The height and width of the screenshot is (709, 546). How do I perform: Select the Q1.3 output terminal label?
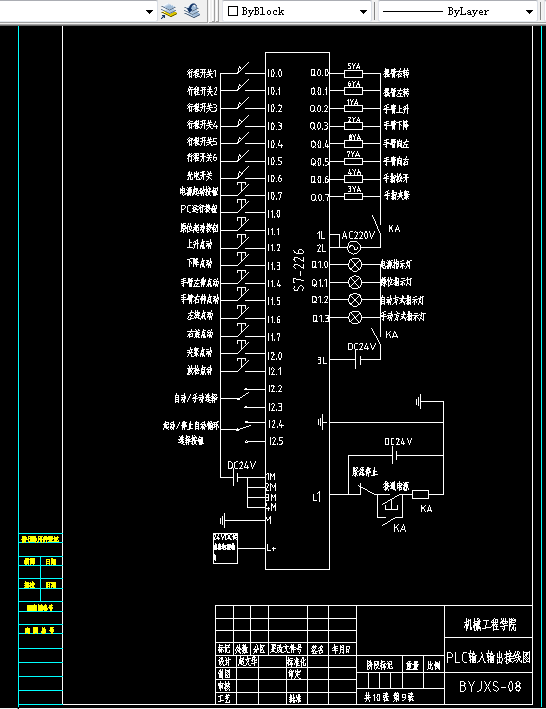click(320, 319)
